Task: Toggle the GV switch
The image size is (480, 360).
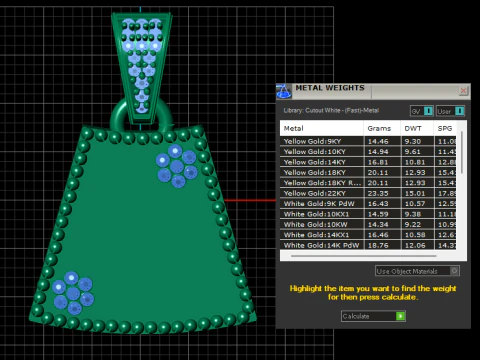Action: pos(421,111)
